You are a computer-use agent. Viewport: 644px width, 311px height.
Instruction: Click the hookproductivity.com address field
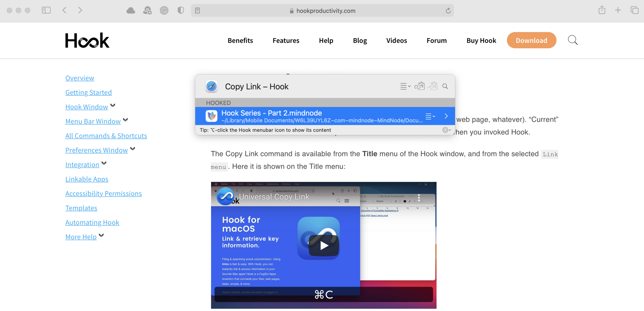[x=322, y=11]
